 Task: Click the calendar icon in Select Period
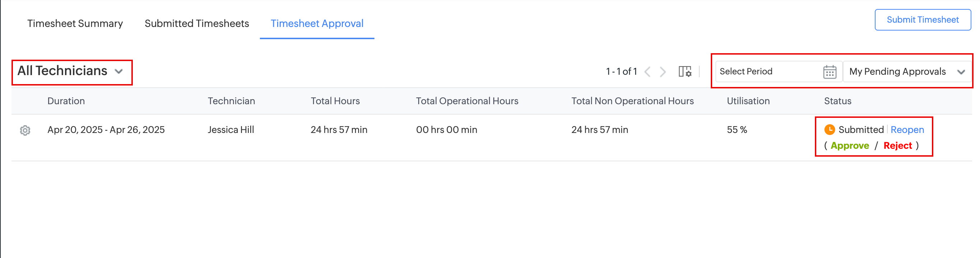click(x=829, y=72)
